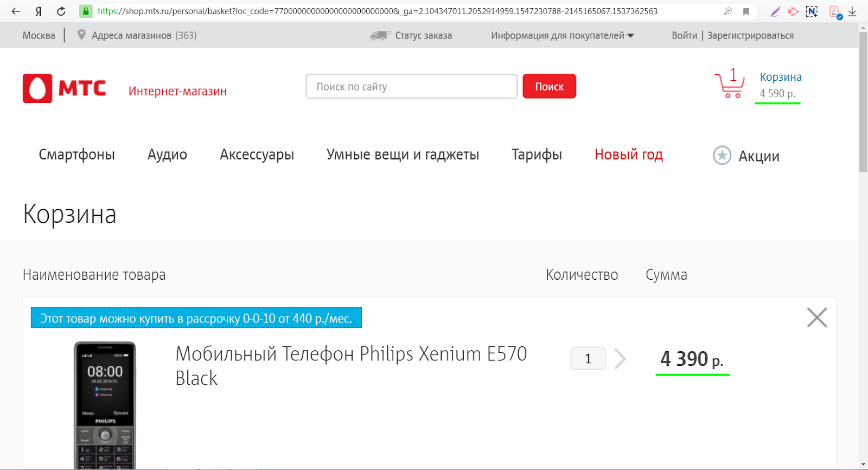Click quantity field showing 1
Screen dimensions: 868x470
(588, 358)
